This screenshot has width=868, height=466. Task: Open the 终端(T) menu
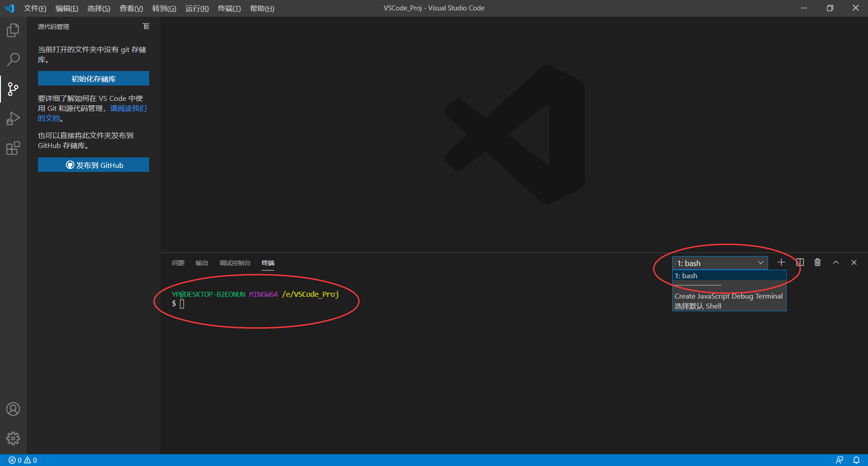click(229, 8)
